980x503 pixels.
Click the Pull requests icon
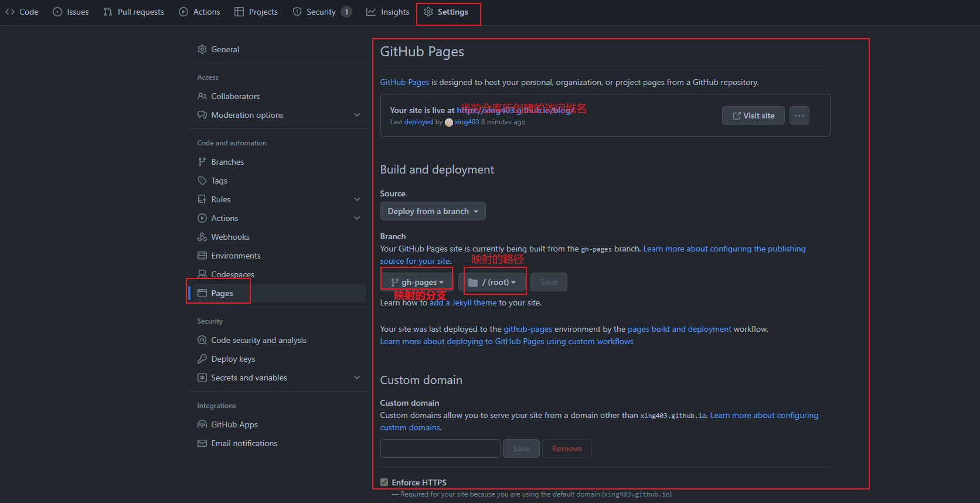click(108, 12)
